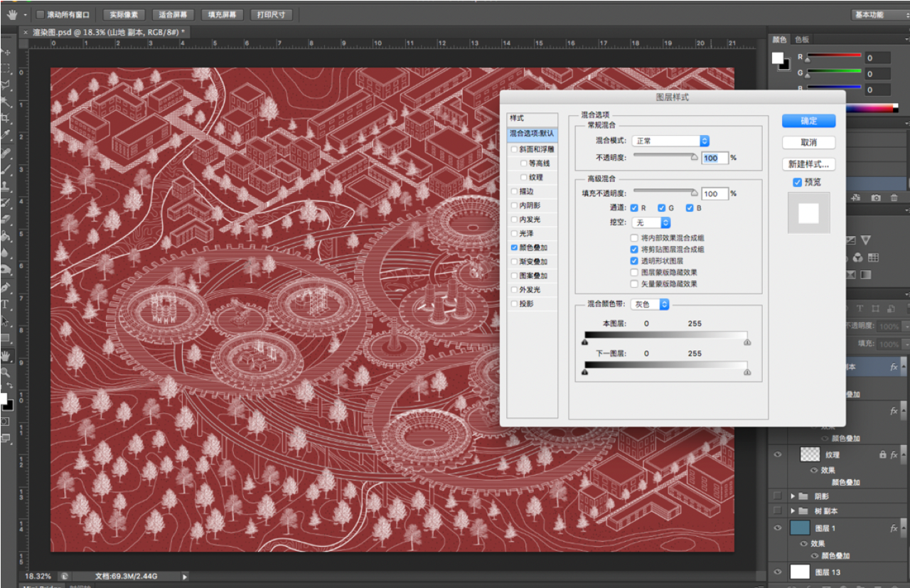Select 投影 drop shadow in styles list
This screenshot has height=588, width=910.
click(x=526, y=304)
